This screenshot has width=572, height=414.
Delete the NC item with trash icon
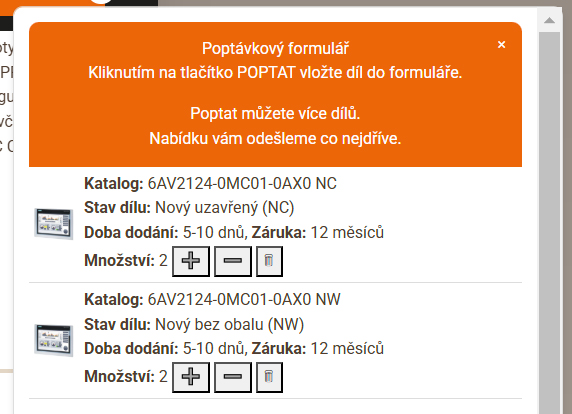pos(269,261)
